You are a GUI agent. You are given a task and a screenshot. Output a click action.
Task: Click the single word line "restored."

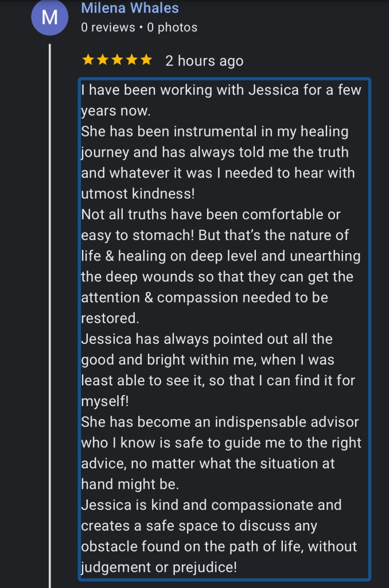pos(110,318)
